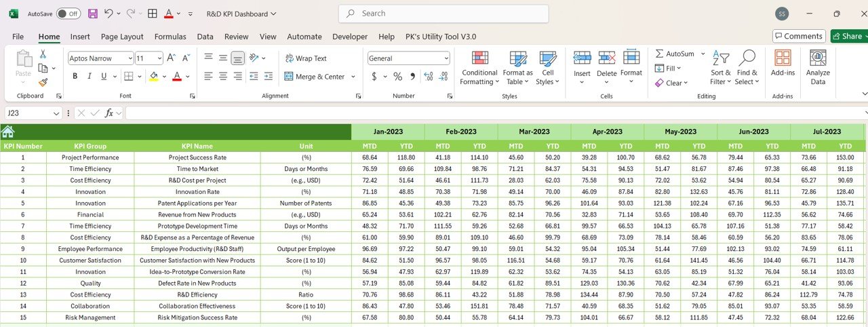868x327 pixels.
Task: Click the Increase Decimal icon
Action: pos(429,77)
